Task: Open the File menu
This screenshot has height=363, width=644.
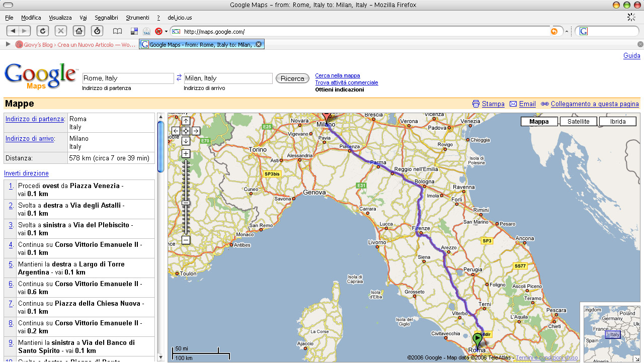Action: [9, 18]
